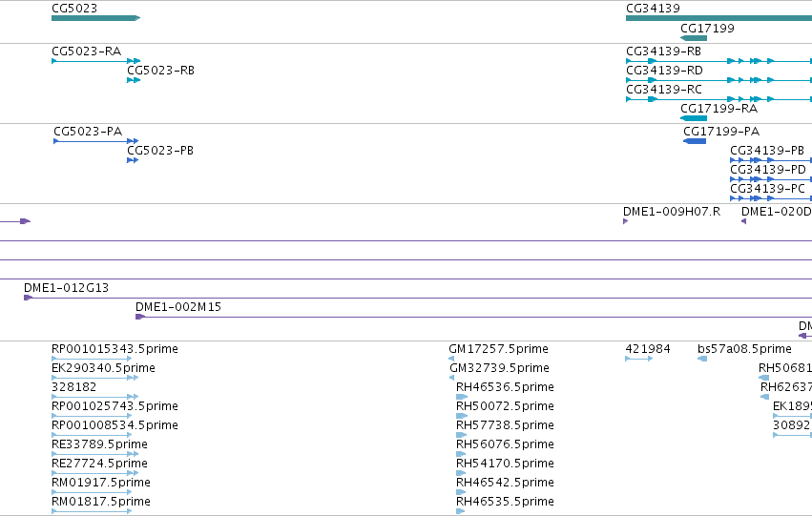Image resolution: width=812 pixels, height=516 pixels.
Task: Open the RP001008534.5prime EST
Action: (92, 435)
